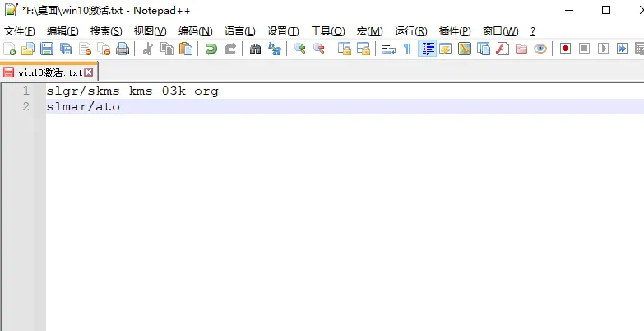Screen dimensions: 644x331
Task: Click line number 2 in margin
Action: pyautogui.click(x=25, y=106)
